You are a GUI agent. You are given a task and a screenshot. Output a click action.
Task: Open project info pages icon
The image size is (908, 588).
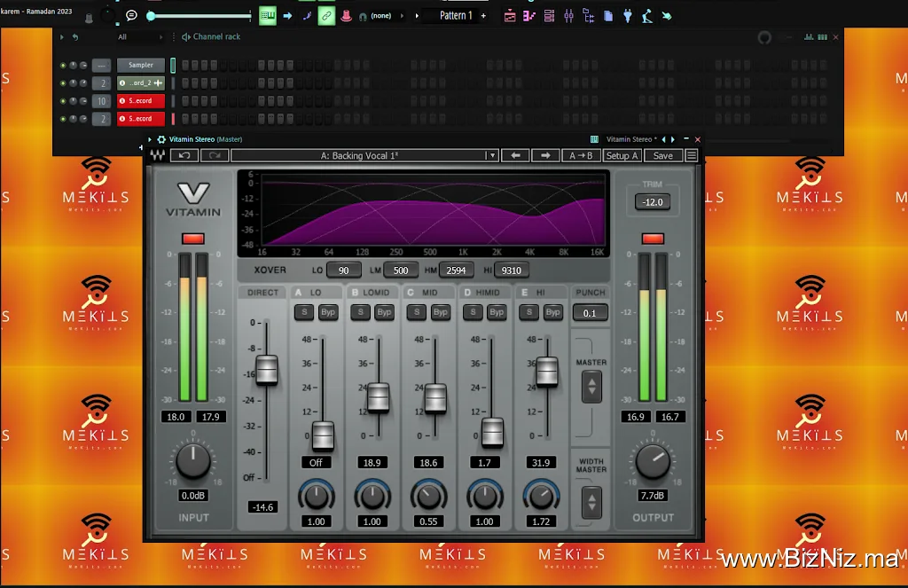pos(608,16)
